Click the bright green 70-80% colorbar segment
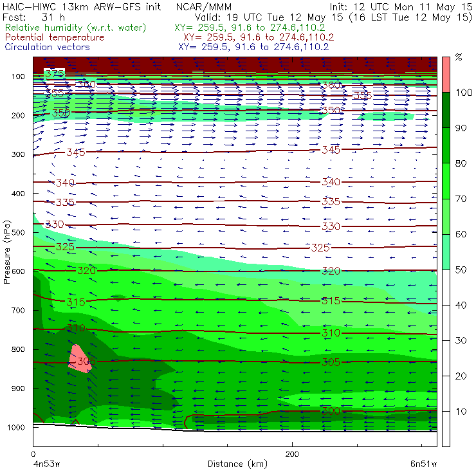 [x=446, y=181]
